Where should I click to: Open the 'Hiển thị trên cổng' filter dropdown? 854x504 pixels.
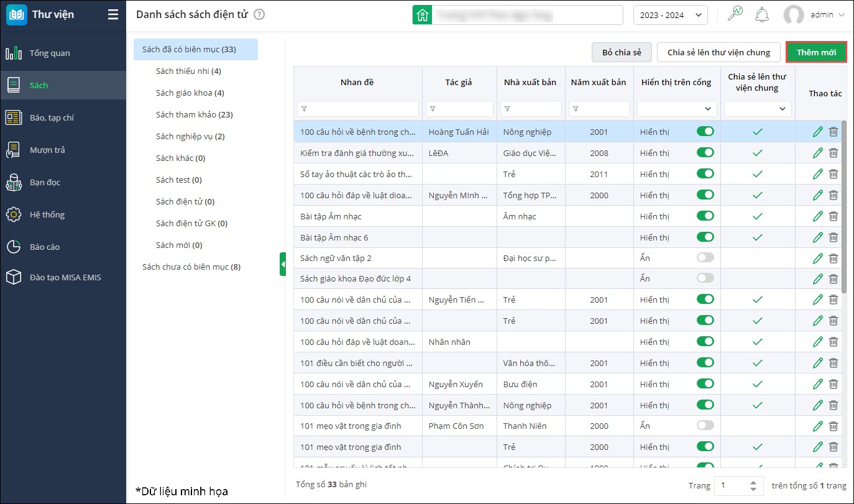coord(677,109)
